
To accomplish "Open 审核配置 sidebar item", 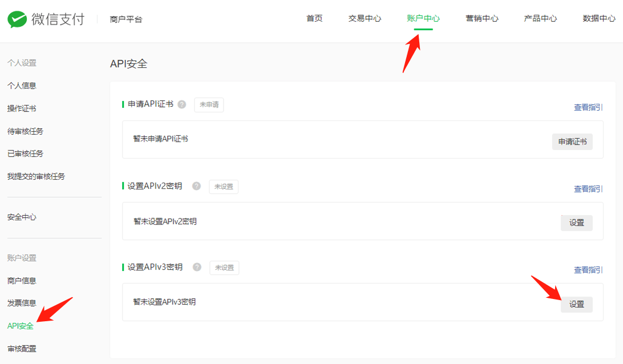I will pos(22,349).
